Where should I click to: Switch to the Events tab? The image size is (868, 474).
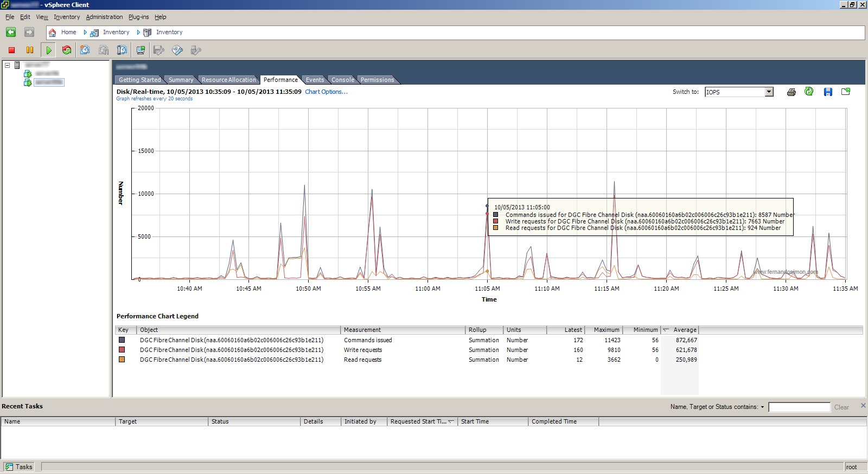pos(315,80)
